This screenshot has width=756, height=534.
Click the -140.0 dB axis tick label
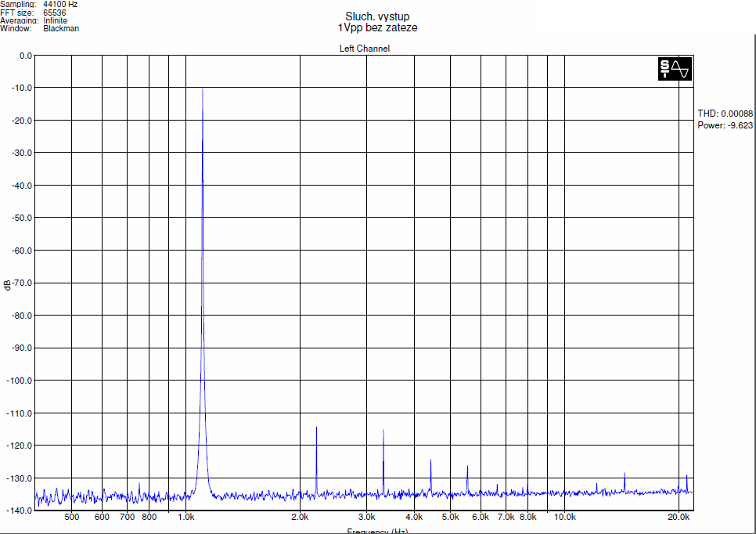pyautogui.click(x=20, y=511)
